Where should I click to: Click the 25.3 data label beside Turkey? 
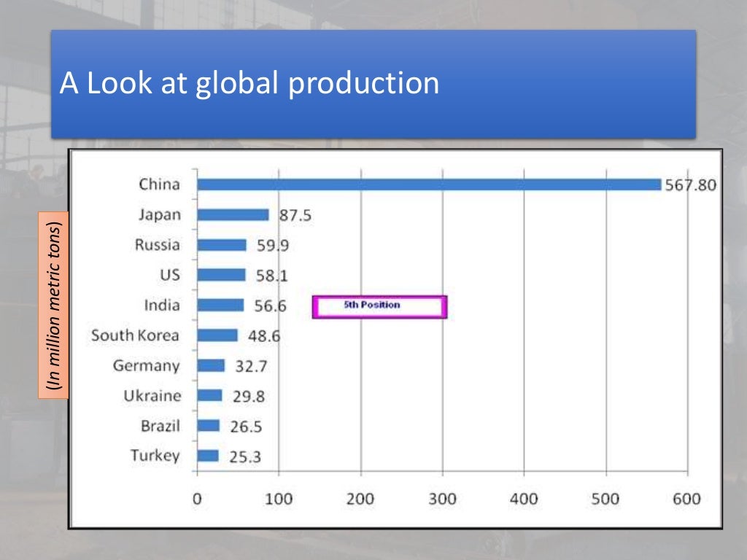point(245,457)
